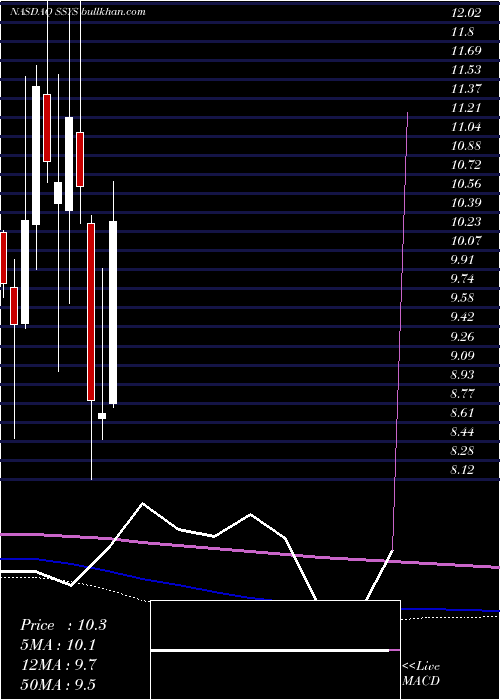Click the 8.93 price axis label
This screenshot has width=500, height=700.
point(464,375)
